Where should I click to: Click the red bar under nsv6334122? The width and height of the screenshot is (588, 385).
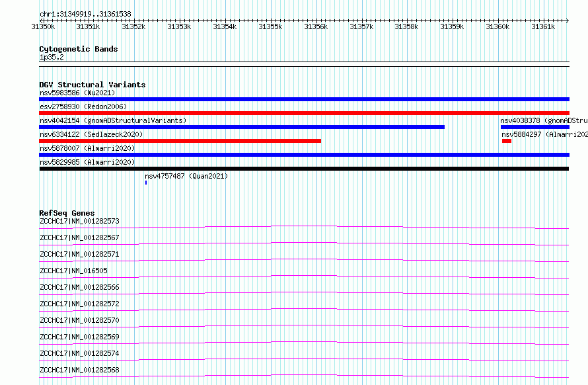tap(180, 141)
